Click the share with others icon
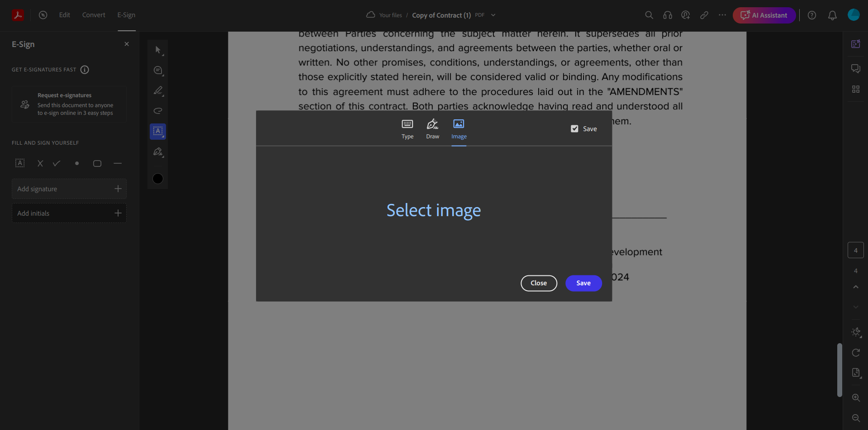The height and width of the screenshot is (430, 868). [686, 15]
